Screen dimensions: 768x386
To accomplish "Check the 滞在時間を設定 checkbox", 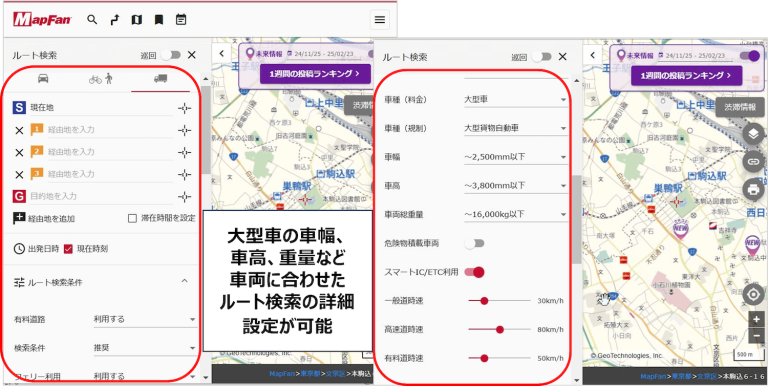I will 132,218.
